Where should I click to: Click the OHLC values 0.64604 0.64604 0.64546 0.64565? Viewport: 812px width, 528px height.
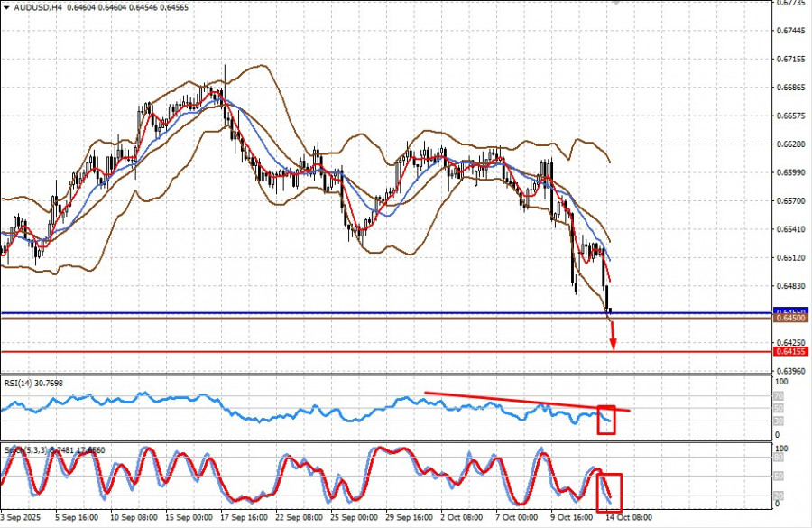point(128,8)
